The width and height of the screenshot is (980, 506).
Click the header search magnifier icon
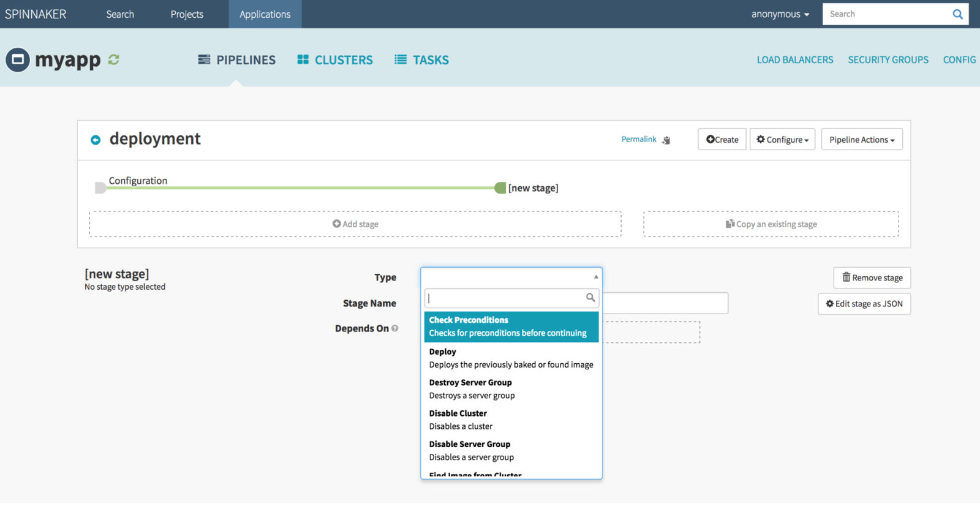[957, 14]
